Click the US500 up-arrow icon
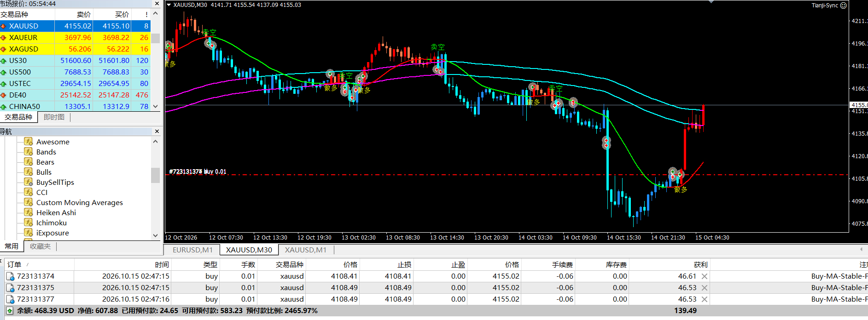 point(3,72)
